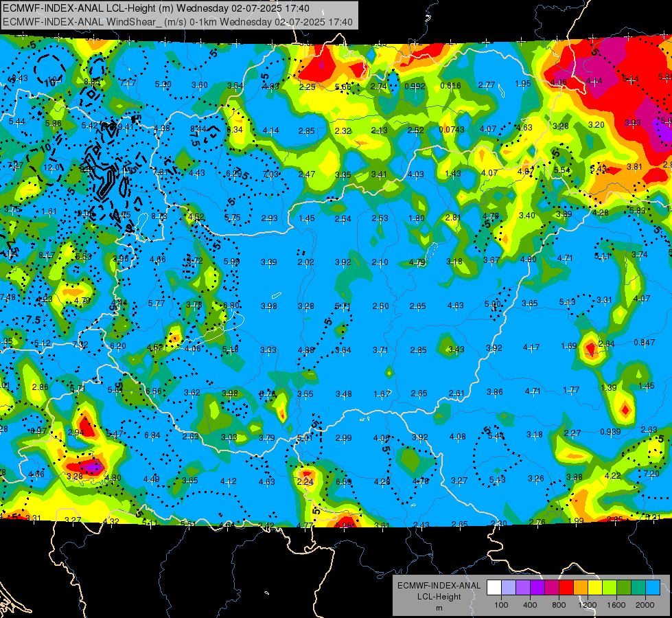Screen dimensions: 672x618
Task: Click the wind shear value 1.39
Action: coord(609,388)
